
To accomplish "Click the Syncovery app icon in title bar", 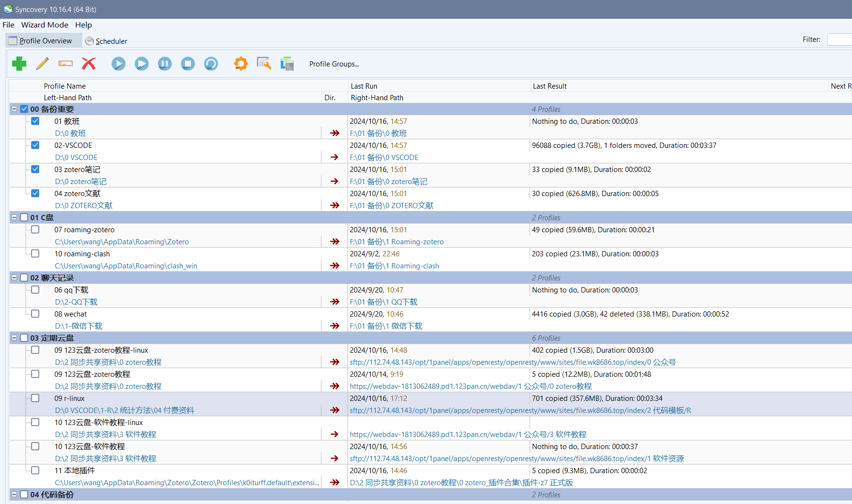I will coord(8,9).
